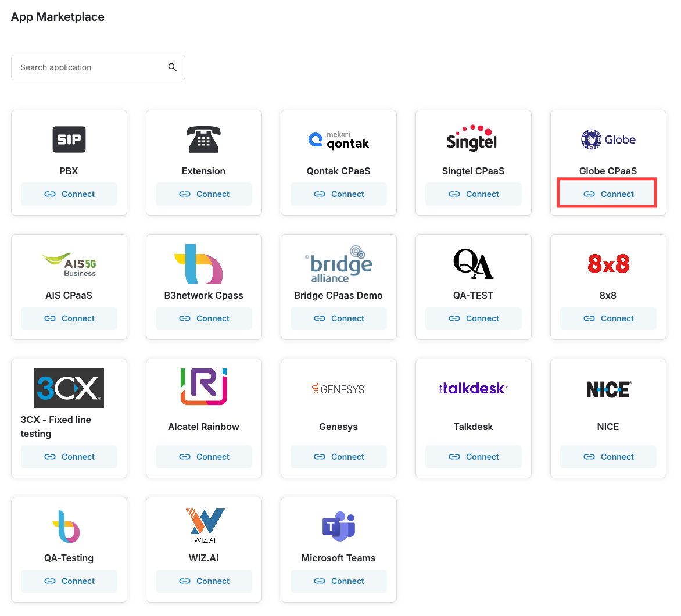
Task: Connect Singtel CPaaS
Action: [473, 194]
